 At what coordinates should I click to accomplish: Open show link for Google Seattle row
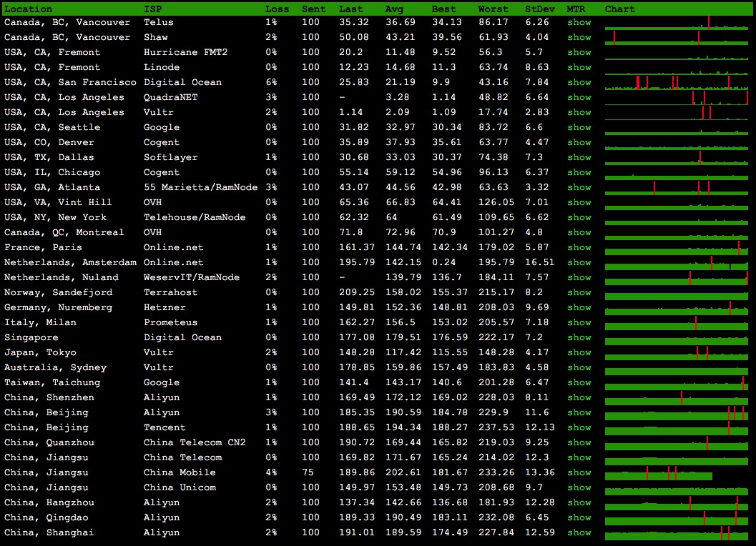pos(579,127)
